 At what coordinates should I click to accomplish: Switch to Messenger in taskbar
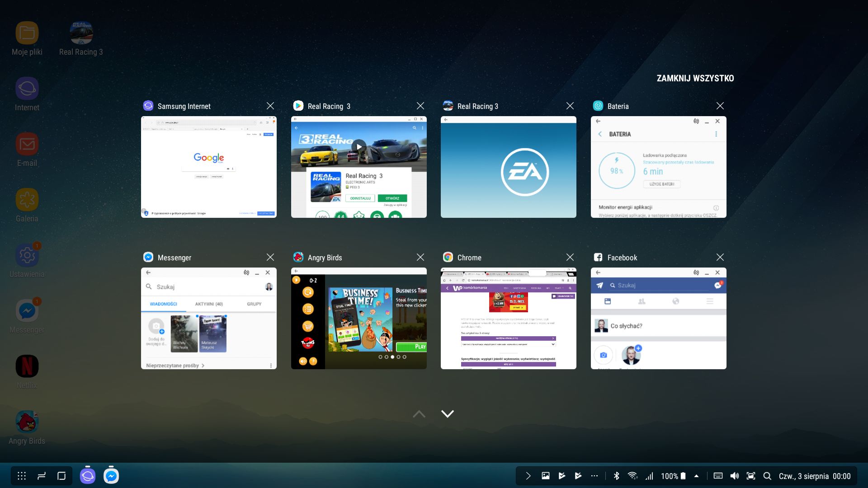coord(111,476)
